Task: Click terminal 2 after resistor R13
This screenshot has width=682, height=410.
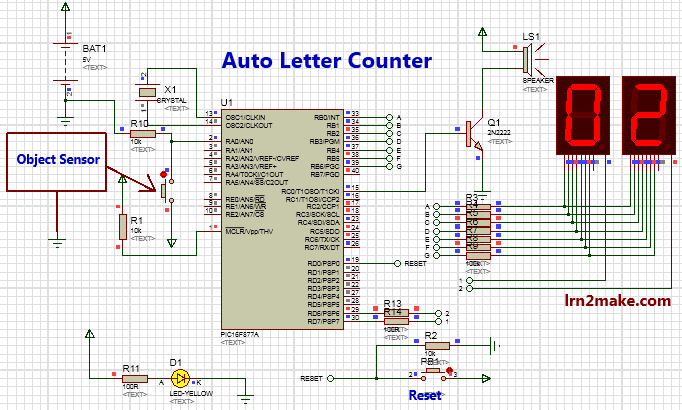Action: pyautogui.click(x=438, y=313)
